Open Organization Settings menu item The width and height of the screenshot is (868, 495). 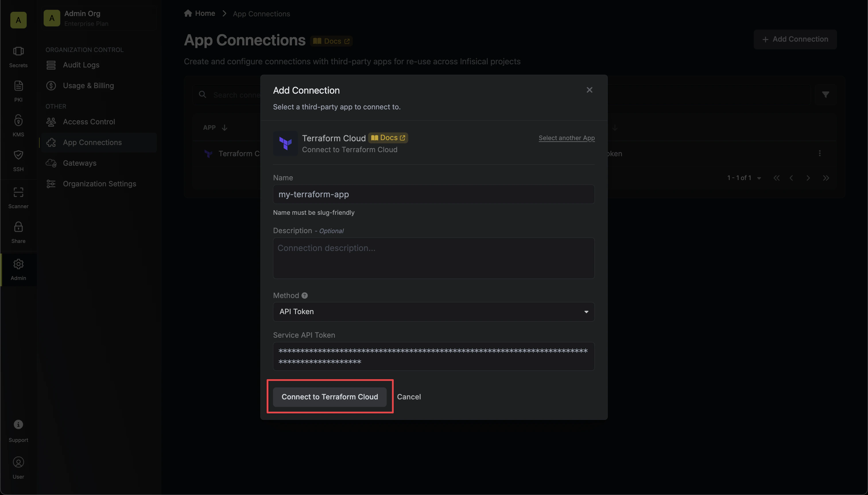[x=99, y=184]
